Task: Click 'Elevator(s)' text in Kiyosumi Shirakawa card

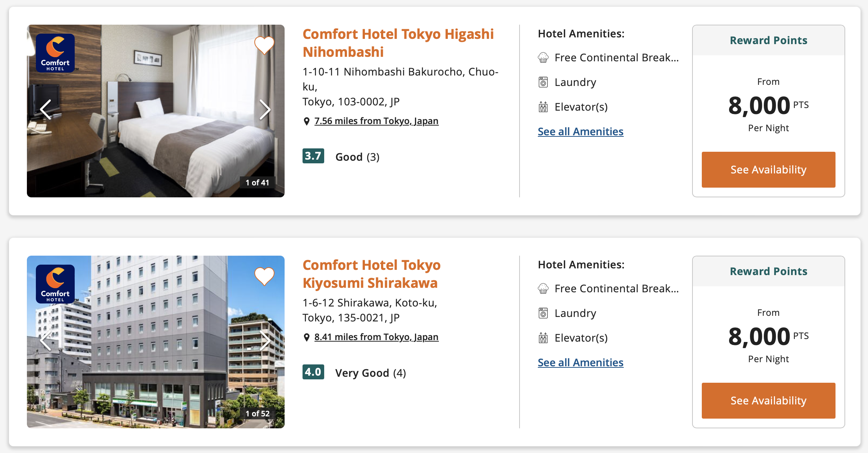Action: (581, 338)
